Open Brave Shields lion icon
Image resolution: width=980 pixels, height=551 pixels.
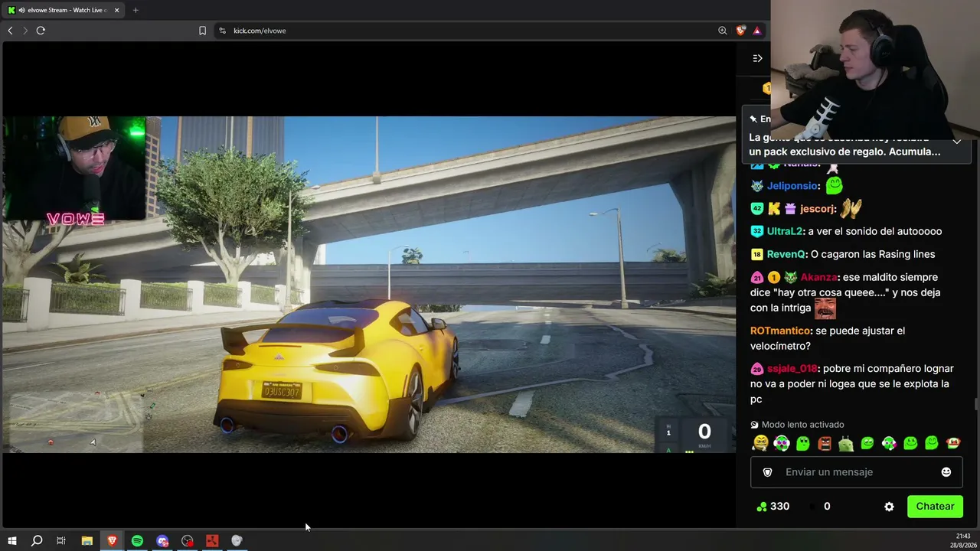click(x=740, y=31)
